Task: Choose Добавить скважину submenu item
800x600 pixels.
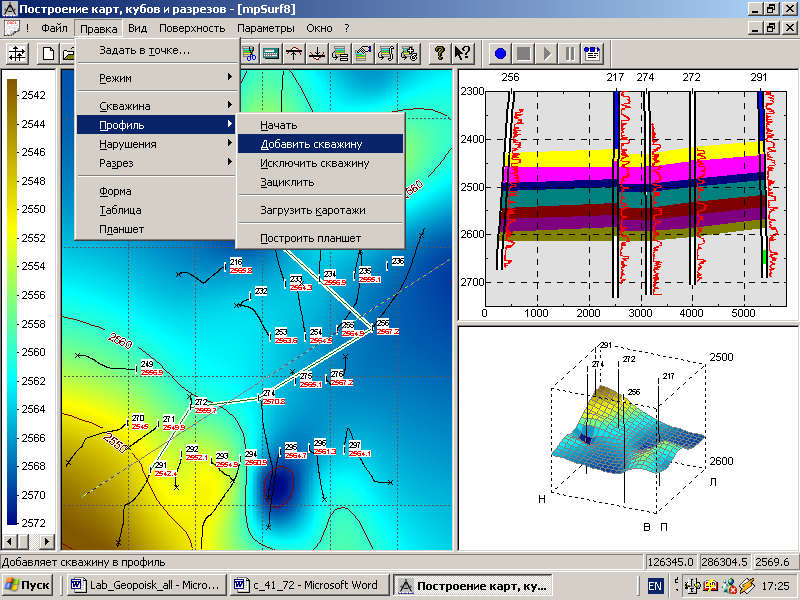Action: point(320,144)
